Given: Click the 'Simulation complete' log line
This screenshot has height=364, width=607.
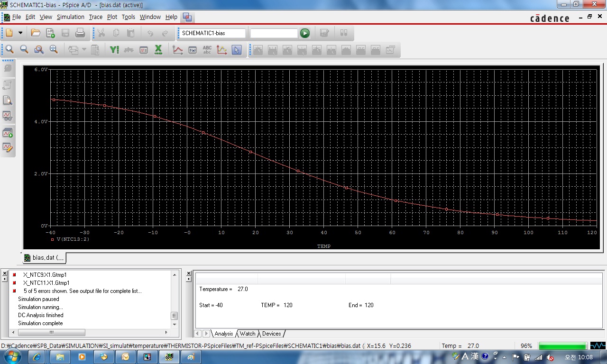Looking at the screenshot, I should pyautogui.click(x=40, y=323).
